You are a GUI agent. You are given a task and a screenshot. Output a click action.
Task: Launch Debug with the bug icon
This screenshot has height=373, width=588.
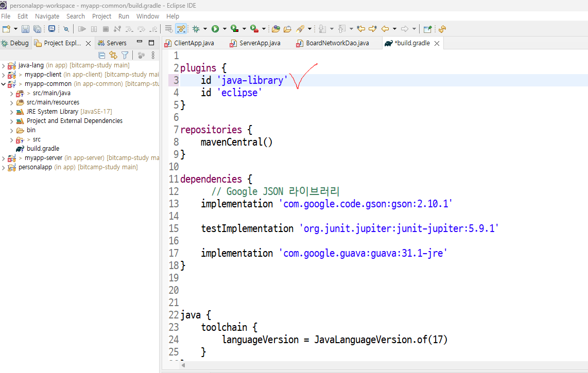click(x=196, y=29)
